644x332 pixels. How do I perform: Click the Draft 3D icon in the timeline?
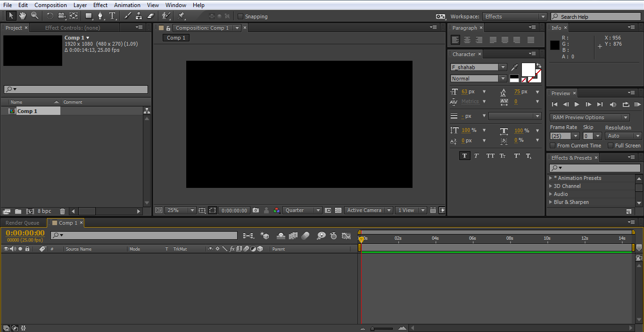click(x=265, y=235)
